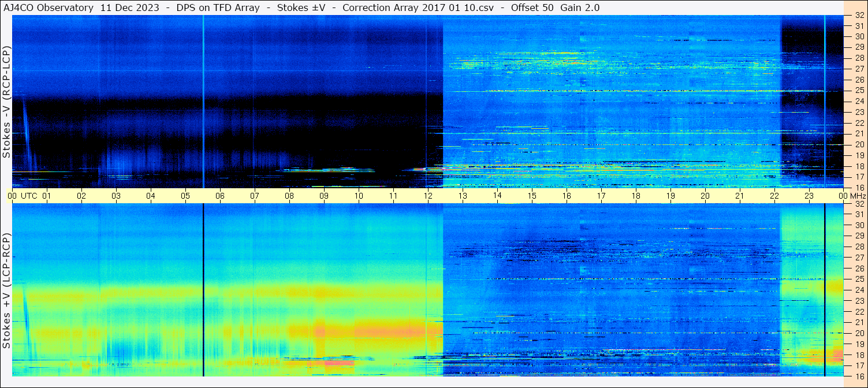Viewport: 868px width, 388px height.
Task: Click the "Stokes +V (LCP-RCP)" axis label
Action: (6, 290)
